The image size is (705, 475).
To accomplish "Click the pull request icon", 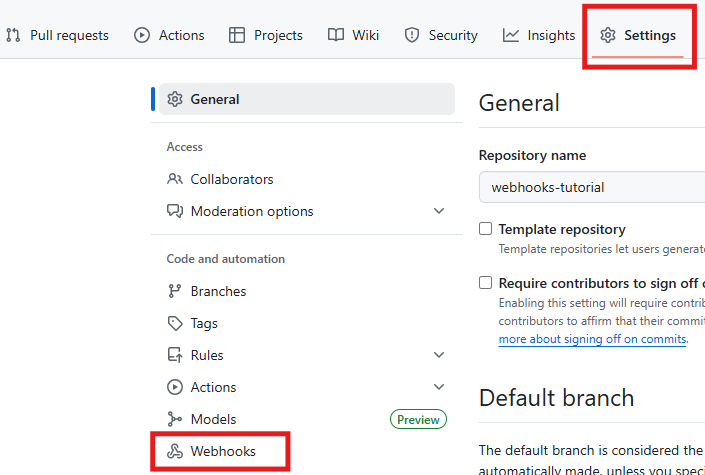I will [x=13, y=35].
